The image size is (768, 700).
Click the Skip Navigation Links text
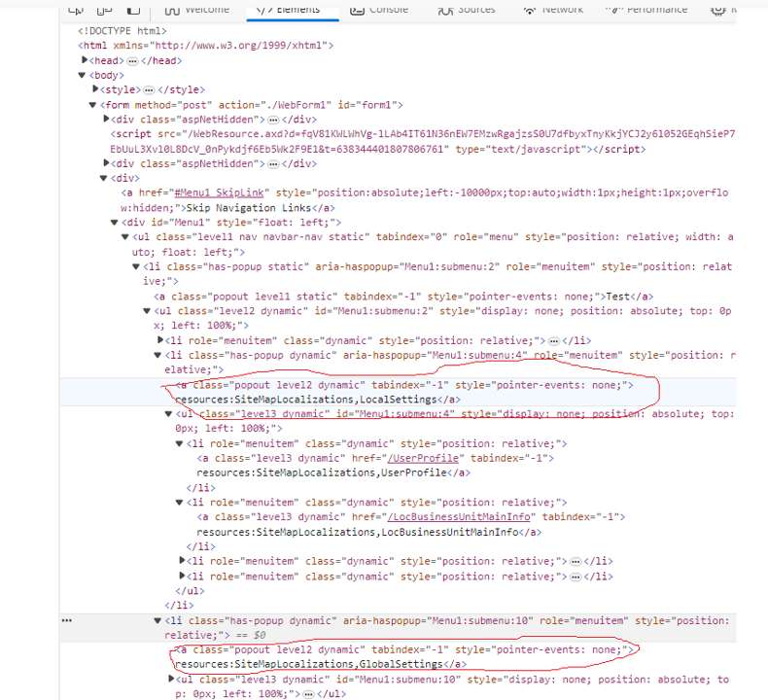coord(248,208)
